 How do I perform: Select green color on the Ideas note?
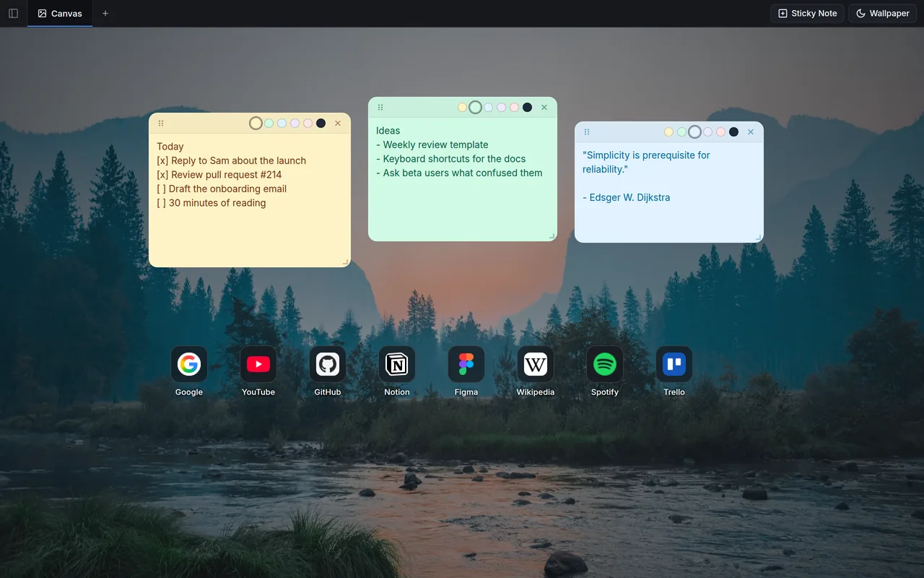(x=475, y=108)
